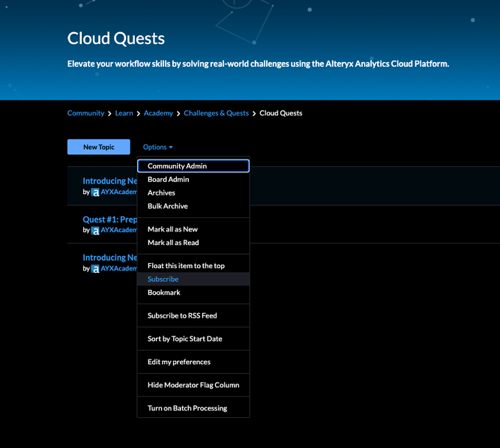Click the AYXAcademy avatar icon on Quest #1
Viewport: 500px width, 448px height.
[x=95, y=231]
